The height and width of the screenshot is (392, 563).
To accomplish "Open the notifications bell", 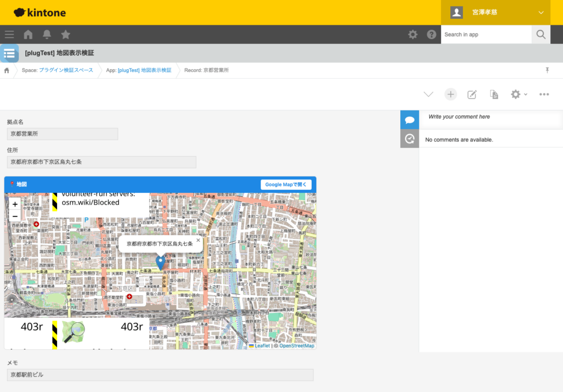I will [x=47, y=34].
